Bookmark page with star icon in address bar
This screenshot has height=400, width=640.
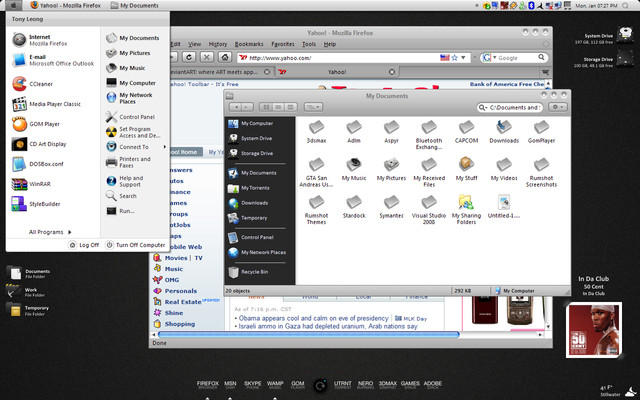[x=454, y=58]
